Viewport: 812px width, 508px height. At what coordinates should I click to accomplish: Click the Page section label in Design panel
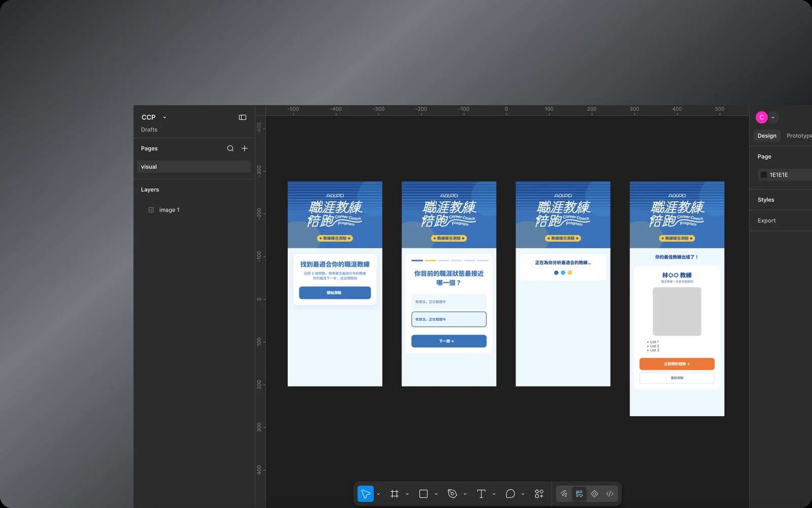point(764,156)
